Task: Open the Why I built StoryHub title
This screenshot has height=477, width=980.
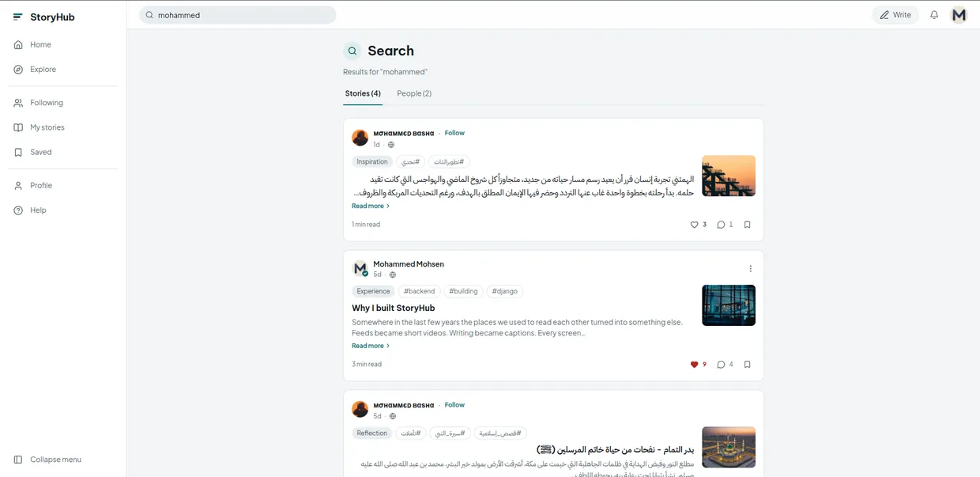Action: pyautogui.click(x=394, y=308)
